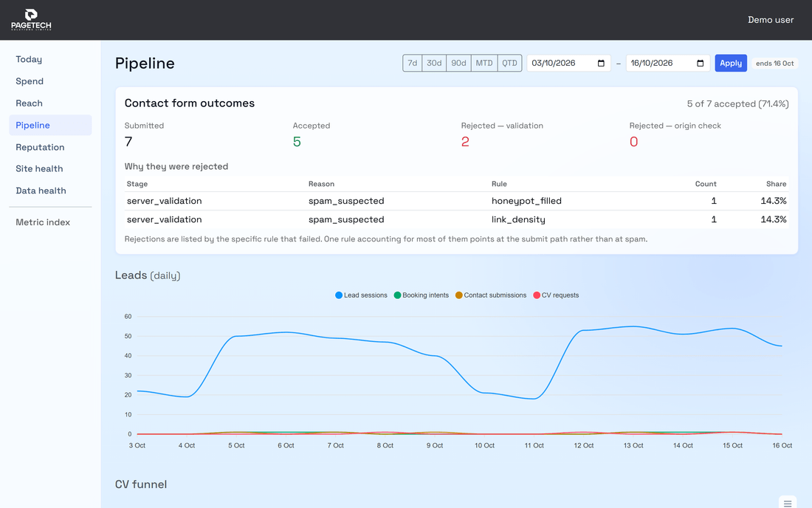The height and width of the screenshot is (508, 812).
Task: Click the Contact form outcomes heading
Action: pos(190,103)
